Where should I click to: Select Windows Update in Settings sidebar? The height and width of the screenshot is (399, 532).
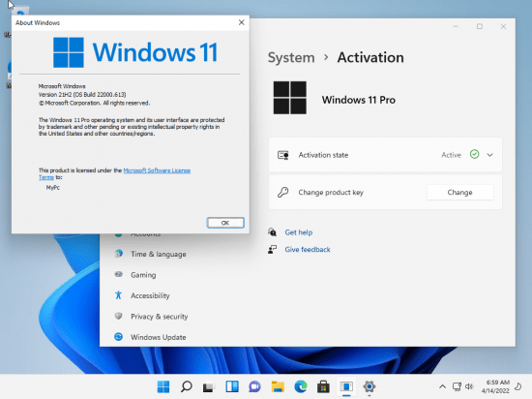tap(159, 337)
